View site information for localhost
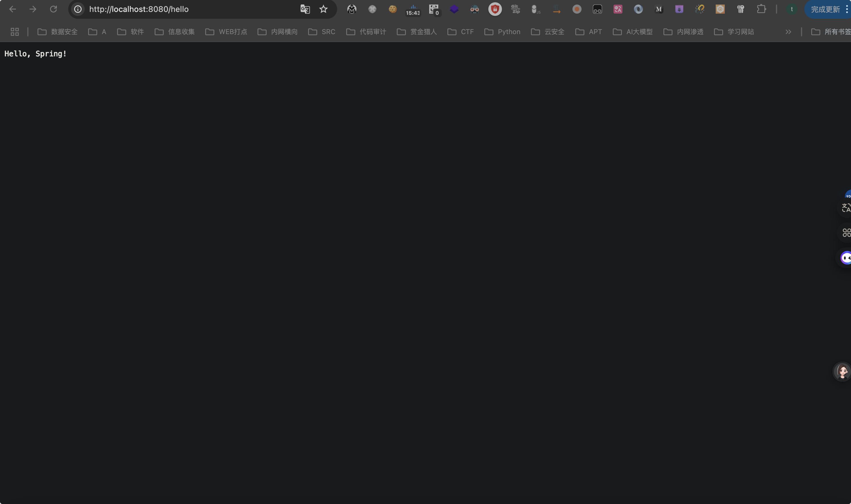This screenshot has height=504, width=851. point(78,9)
